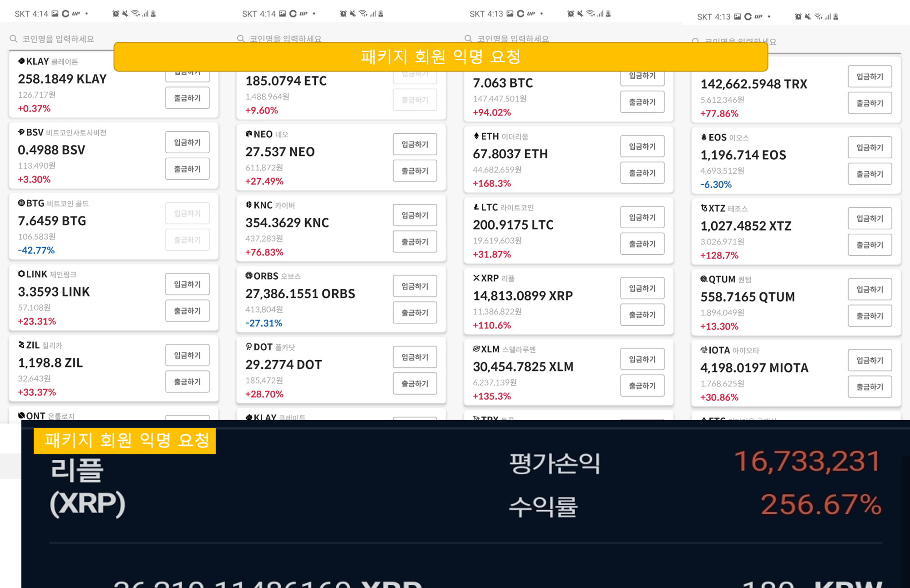Image resolution: width=910 pixels, height=588 pixels.
Task: Tap 입금하기 on the BSV card
Action: 187,142
